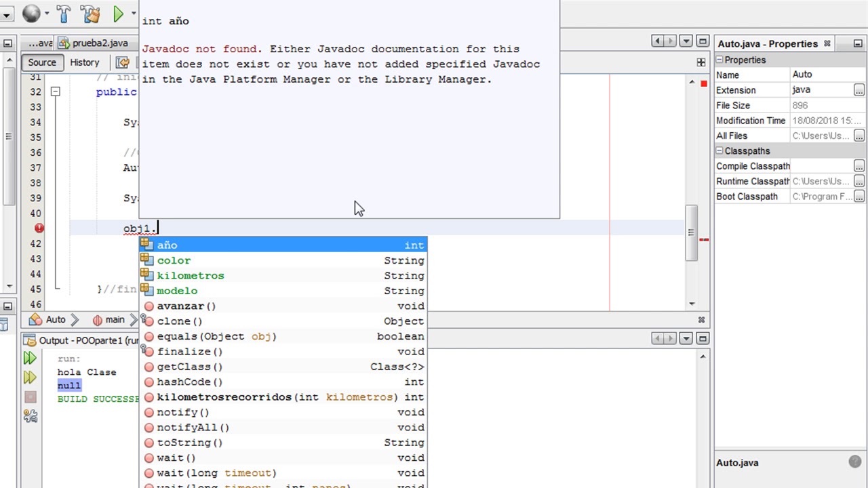Click the Last Edit navigation icon
This screenshot has height=488, width=868.
coord(123,62)
